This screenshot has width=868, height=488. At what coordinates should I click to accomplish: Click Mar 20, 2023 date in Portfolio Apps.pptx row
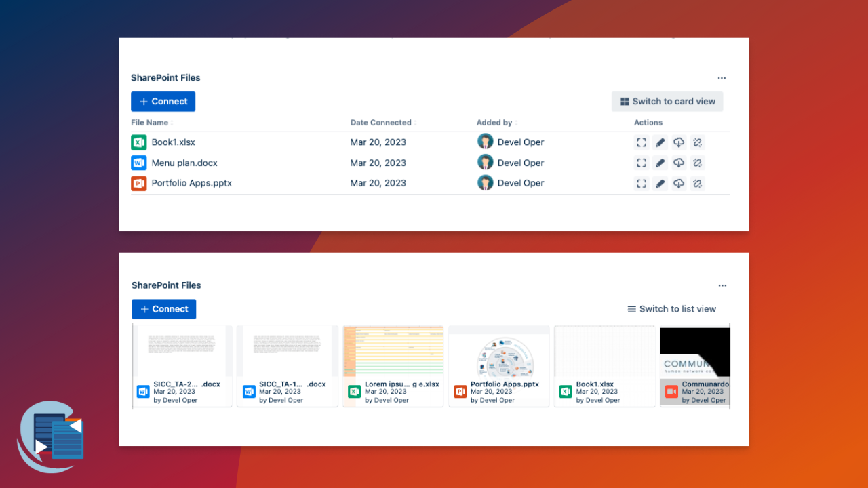[378, 183]
